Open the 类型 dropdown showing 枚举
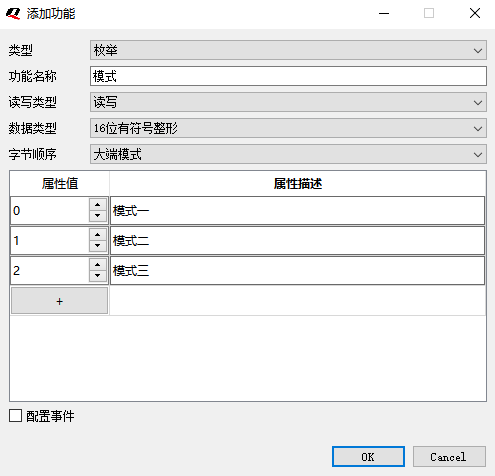 click(288, 50)
